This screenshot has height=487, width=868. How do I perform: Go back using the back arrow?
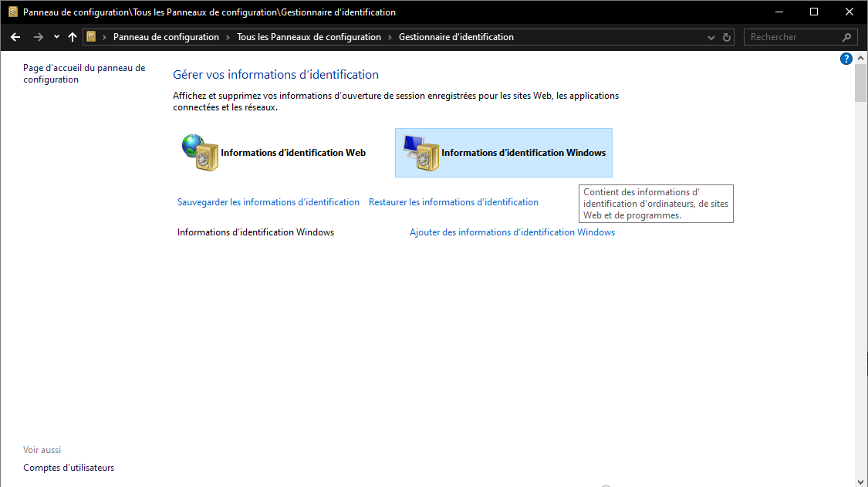(x=15, y=37)
